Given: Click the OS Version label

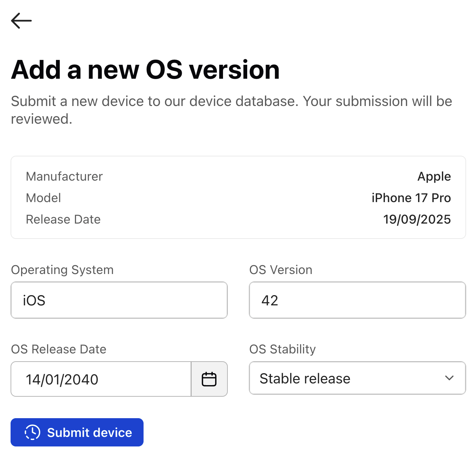Looking at the screenshot, I should [281, 270].
